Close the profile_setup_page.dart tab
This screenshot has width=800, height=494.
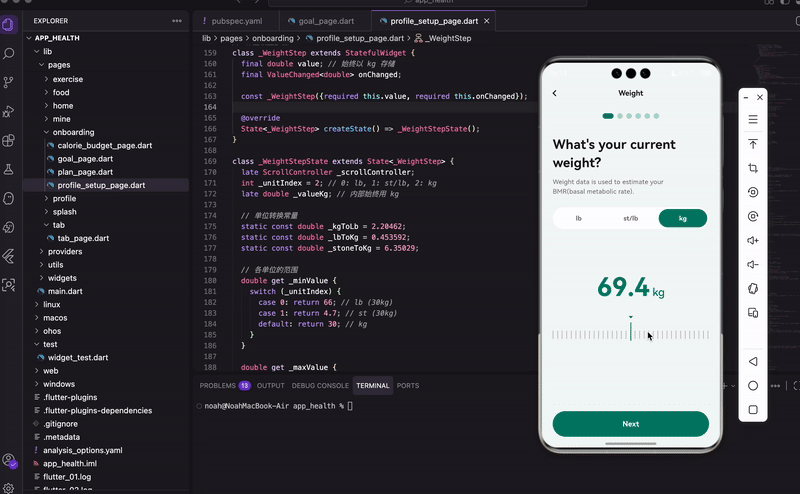tap(487, 21)
